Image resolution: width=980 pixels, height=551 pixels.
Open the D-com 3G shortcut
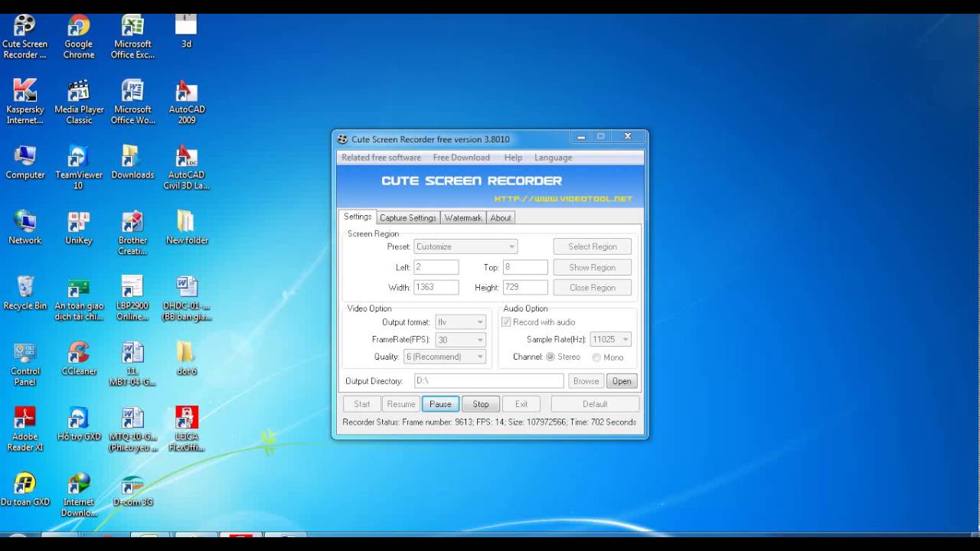pos(132,490)
